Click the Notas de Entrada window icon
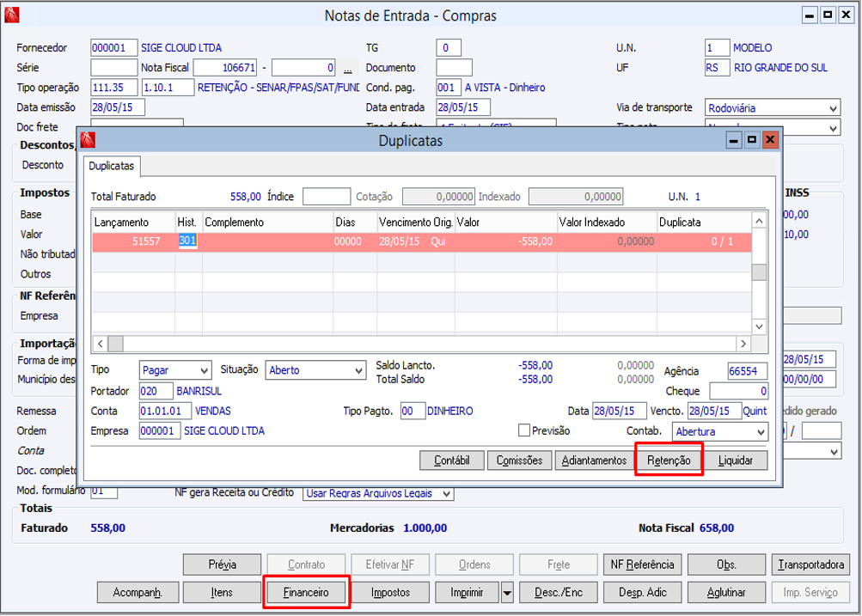 [10, 15]
